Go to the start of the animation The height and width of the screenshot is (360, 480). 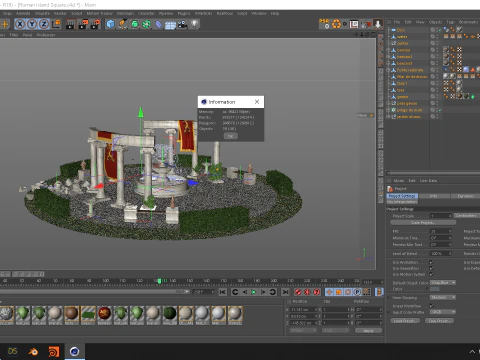coord(223,292)
